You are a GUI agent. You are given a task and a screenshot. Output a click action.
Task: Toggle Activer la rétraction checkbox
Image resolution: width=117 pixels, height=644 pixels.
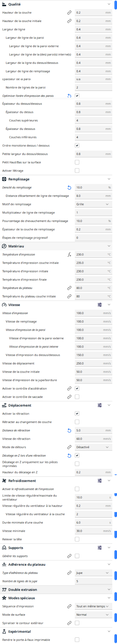click(x=77, y=414)
